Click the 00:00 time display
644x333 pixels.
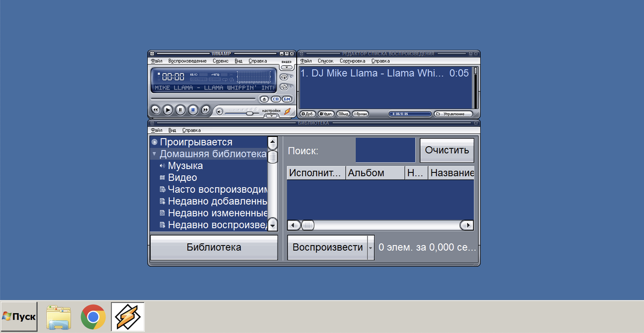pos(173,77)
